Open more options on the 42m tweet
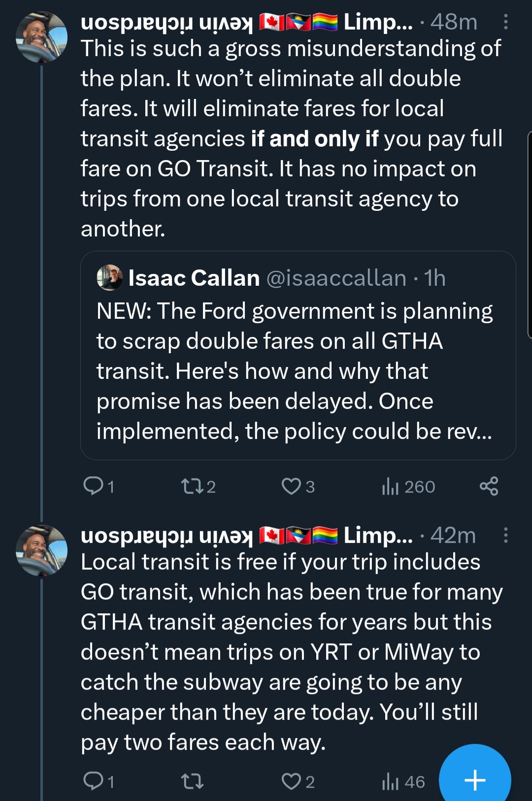This screenshot has height=801, width=532. click(x=505, y=535)
